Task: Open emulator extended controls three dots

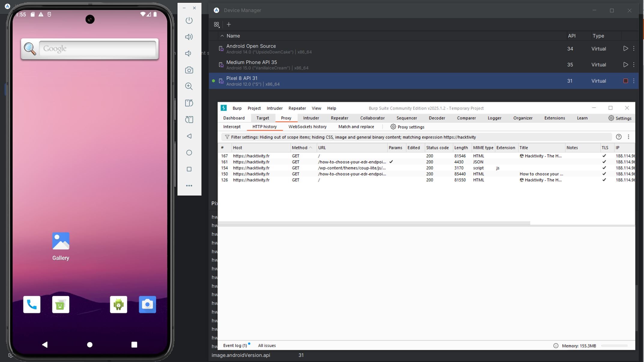Action: (189, 186)
